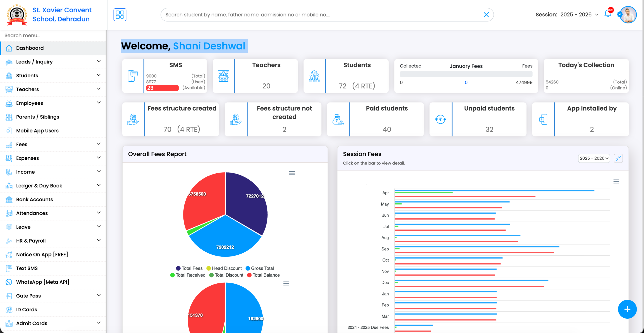The width and height of the screenshot is (644, 333).
Task: Click the notification bell icon
Action: pos(608,14)
